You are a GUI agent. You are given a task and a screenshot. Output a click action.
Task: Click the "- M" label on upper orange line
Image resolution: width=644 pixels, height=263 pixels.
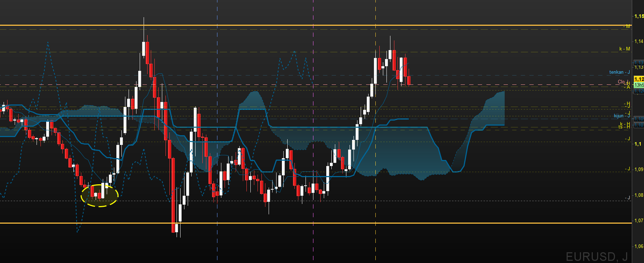tap(627, 26)
